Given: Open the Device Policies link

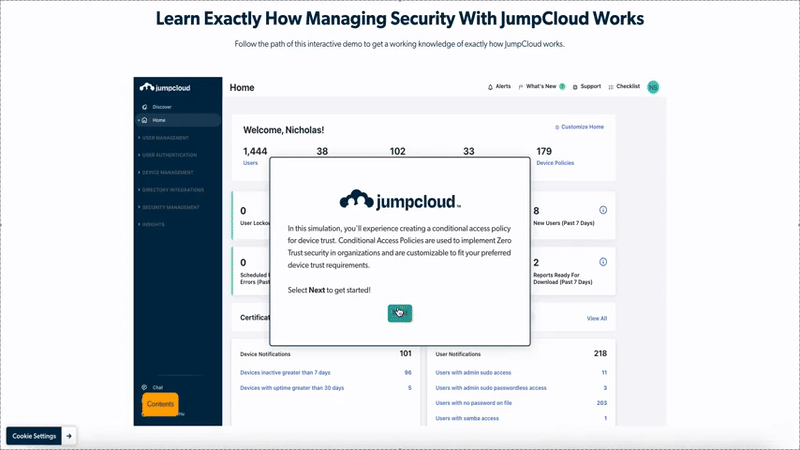Looking at the screenshot, I should [x=555, y=163].
